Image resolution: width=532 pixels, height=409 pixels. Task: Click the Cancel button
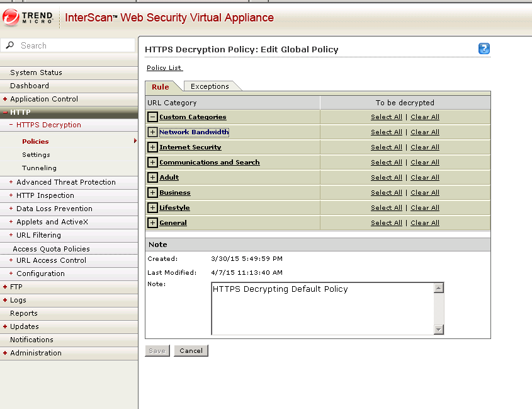191,350
